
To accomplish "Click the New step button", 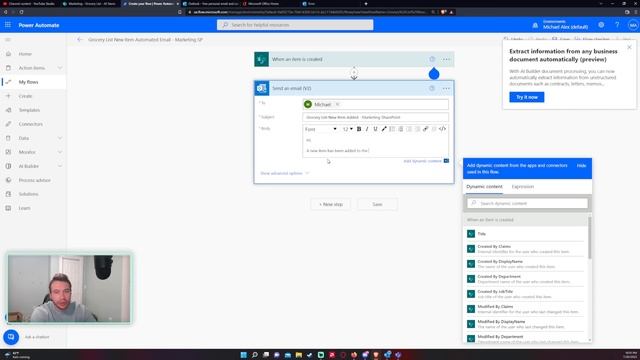I will point(331,204).
